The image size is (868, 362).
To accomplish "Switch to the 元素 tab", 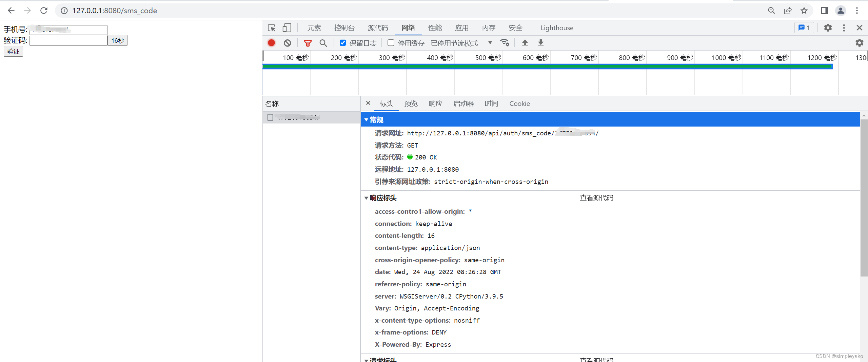I will click(x=314, y=28).
